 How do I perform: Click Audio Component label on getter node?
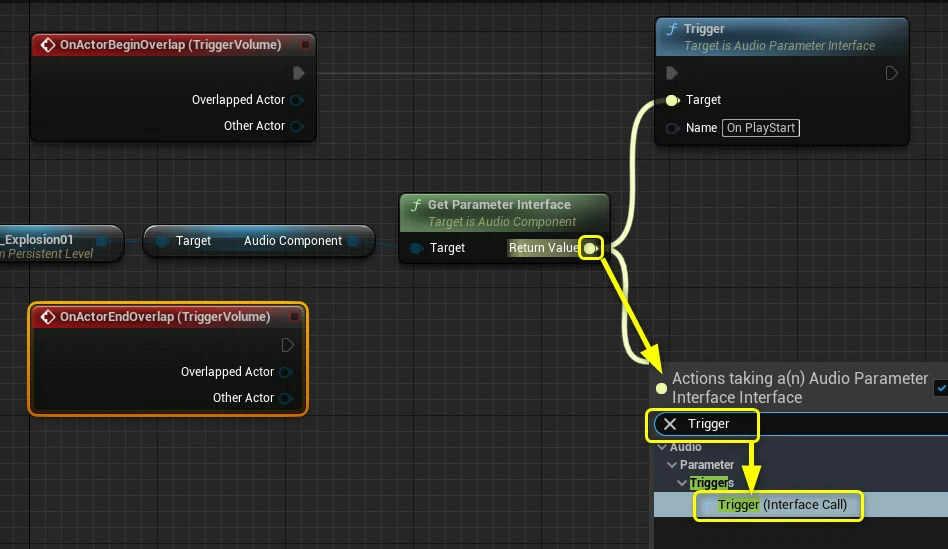point(293,241)
